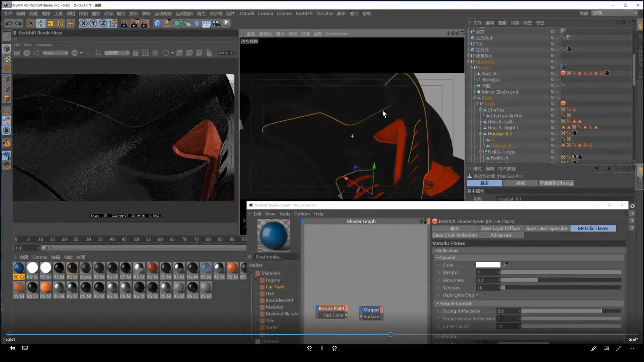The height and width of the screenshot is (362, 644).
Task: Select Car Paint in node list
Action: 275,287
